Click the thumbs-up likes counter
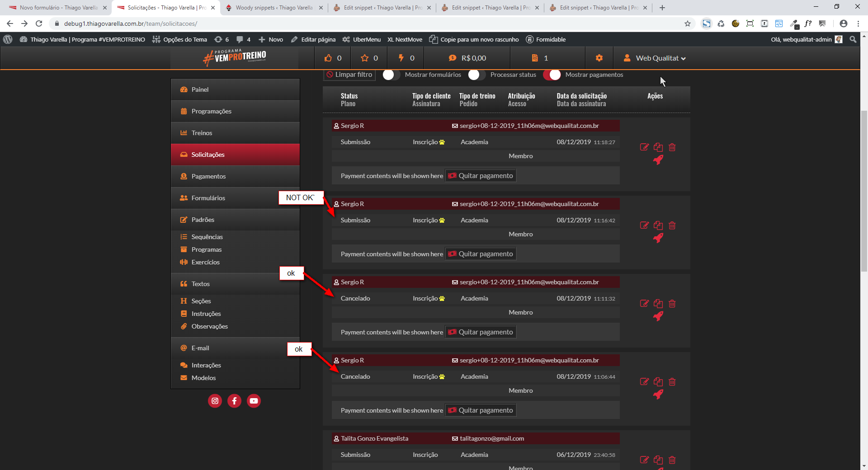 pyautogui.click(x=333, y=58)
